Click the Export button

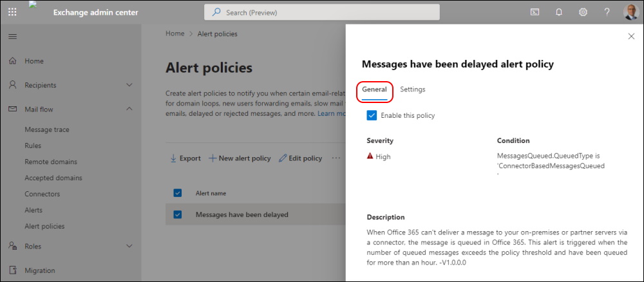[x=185, y=158]
